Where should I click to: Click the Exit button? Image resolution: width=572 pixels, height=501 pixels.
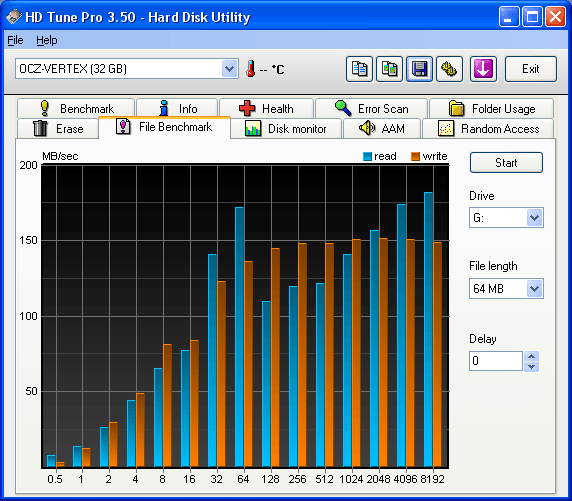coord(530,69)
